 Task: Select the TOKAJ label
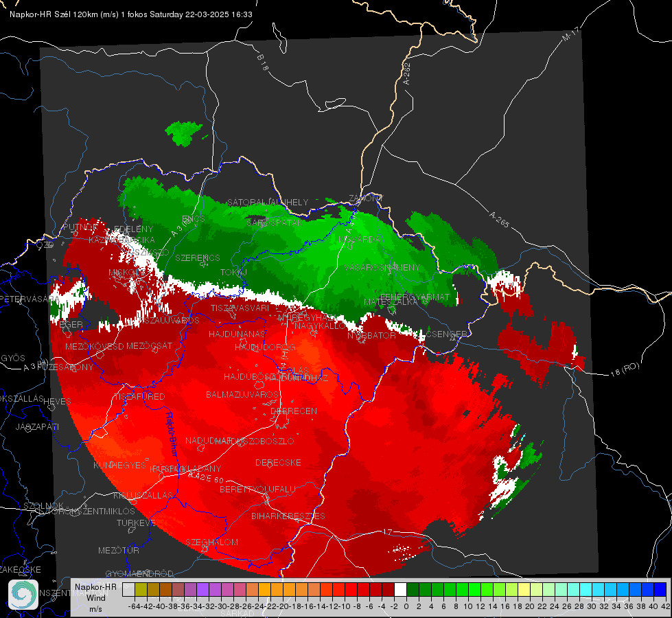point(233,273)
